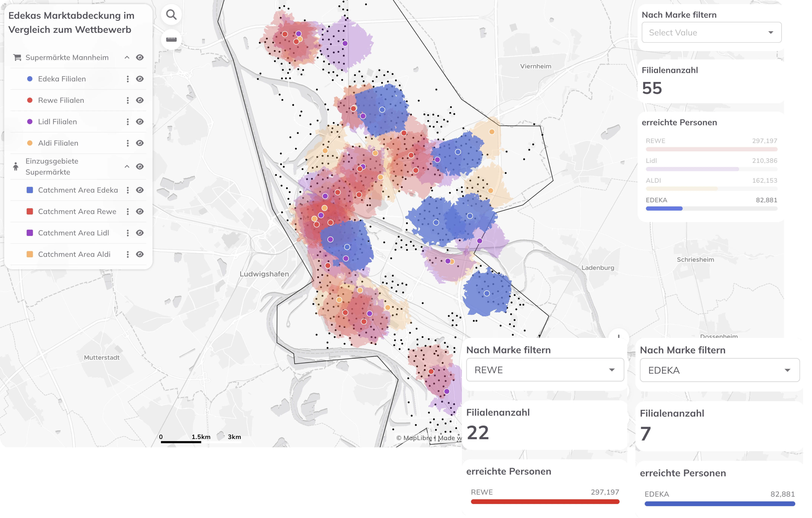This screenshot has width=812, height=518.
Task: Activate the ruler measurement tool
Action: tap(171, 40)
